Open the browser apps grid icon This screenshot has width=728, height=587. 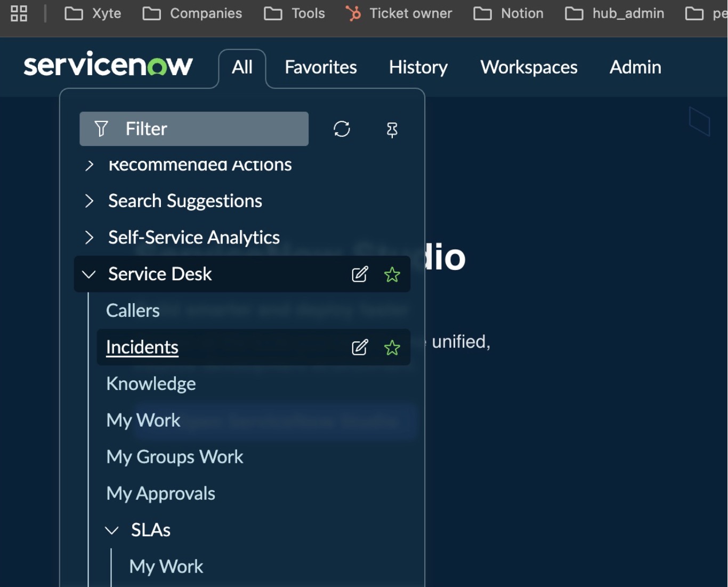point(19,13)
